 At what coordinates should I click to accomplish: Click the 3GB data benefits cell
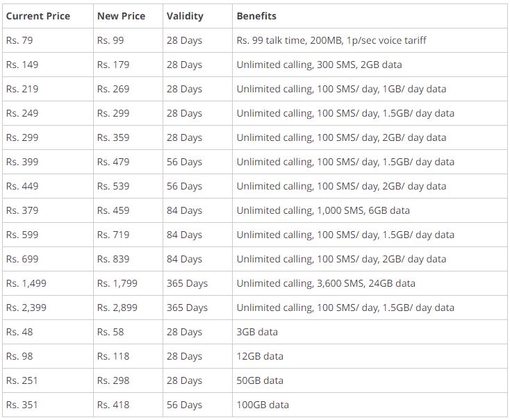click(257, 332)
